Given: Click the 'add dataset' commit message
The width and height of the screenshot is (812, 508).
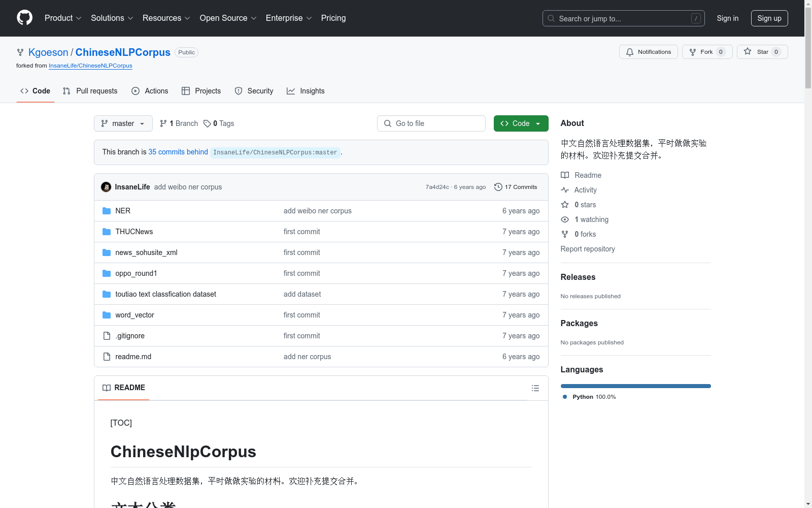Looking at the screenshot, I should [302, 294].
